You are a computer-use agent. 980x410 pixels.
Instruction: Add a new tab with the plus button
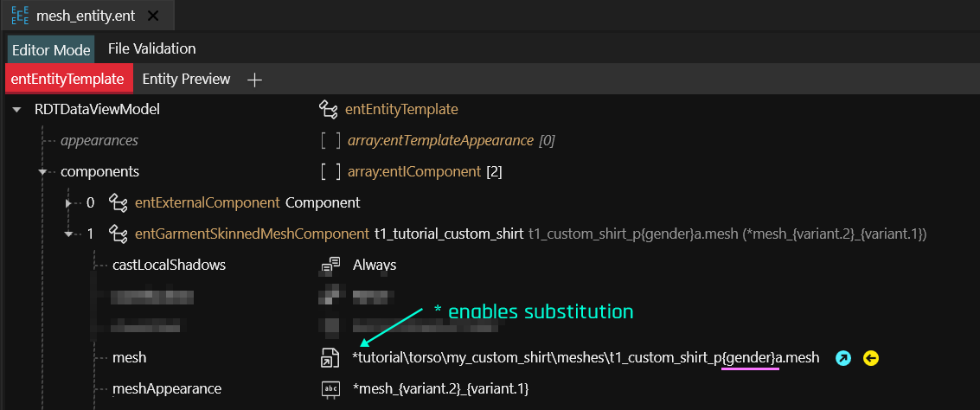coord(254,80)
